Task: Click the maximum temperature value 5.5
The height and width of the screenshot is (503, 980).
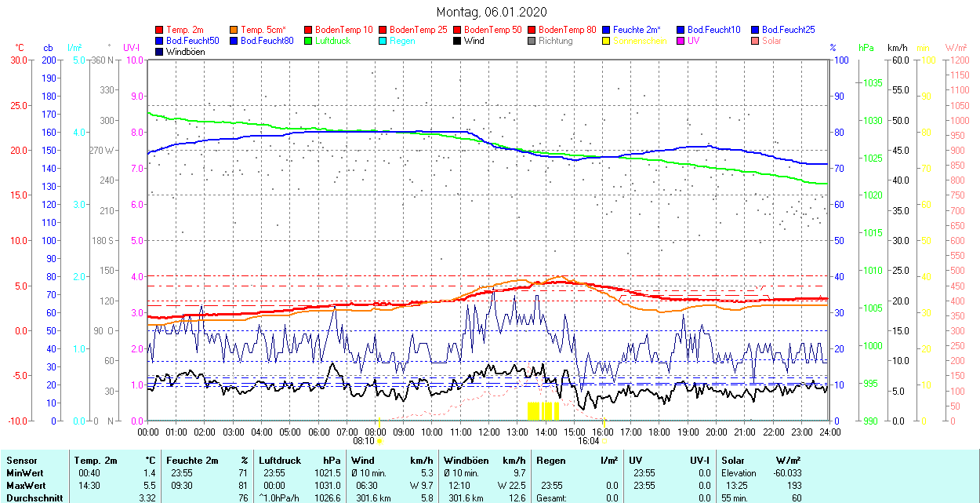Action: click(150, 486)
